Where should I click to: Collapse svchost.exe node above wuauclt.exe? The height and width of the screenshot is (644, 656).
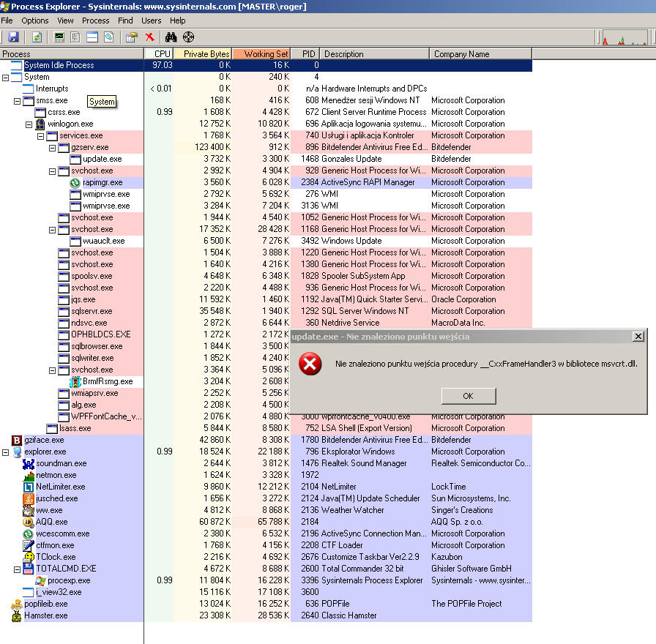coord(52,230)
